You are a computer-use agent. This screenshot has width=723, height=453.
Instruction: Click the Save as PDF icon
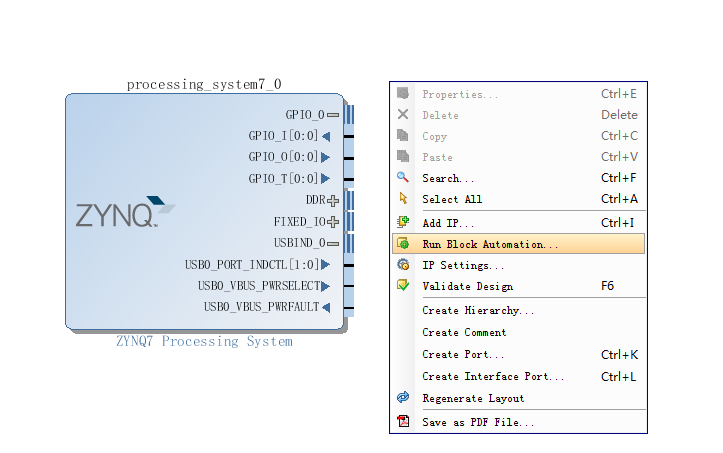coord(403,421)
